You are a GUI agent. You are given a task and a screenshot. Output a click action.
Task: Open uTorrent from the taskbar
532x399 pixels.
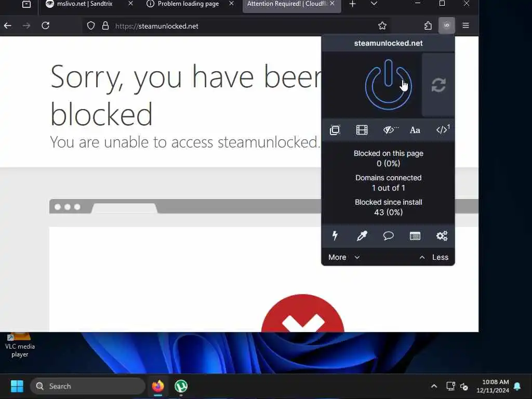tap(181, 386)
